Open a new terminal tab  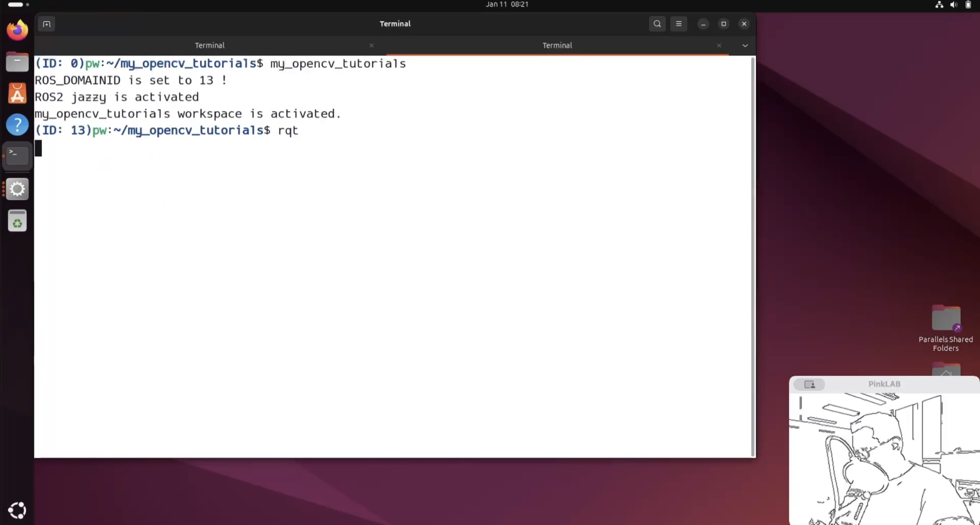pos(46,24)
